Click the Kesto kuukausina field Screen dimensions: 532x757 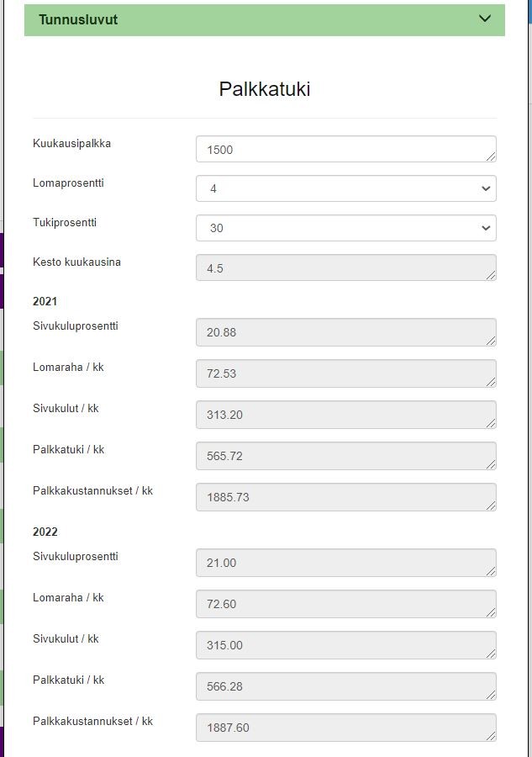coord(345,267)
